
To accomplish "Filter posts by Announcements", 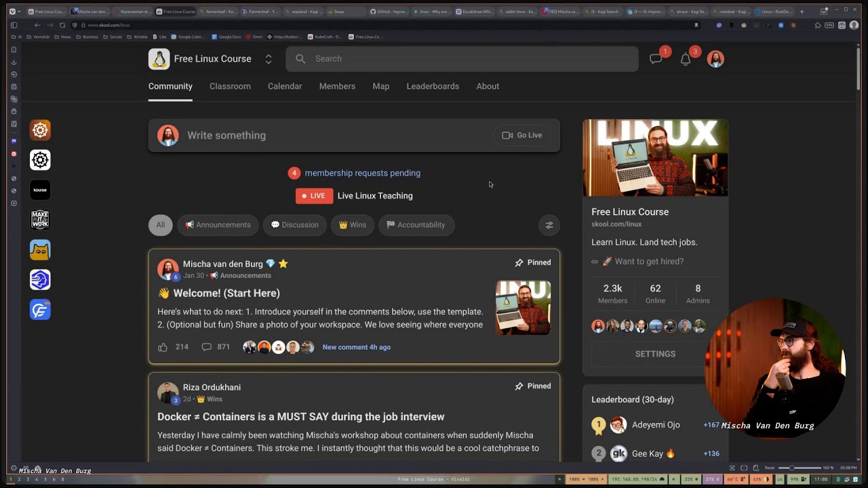I will [218, 225].
